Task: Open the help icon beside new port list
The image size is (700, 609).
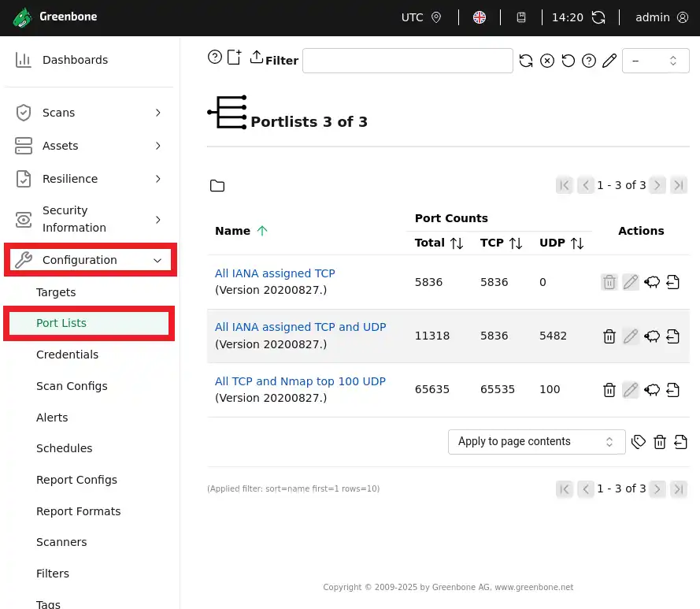Action: pyautogui.click(x=214, y=58)
